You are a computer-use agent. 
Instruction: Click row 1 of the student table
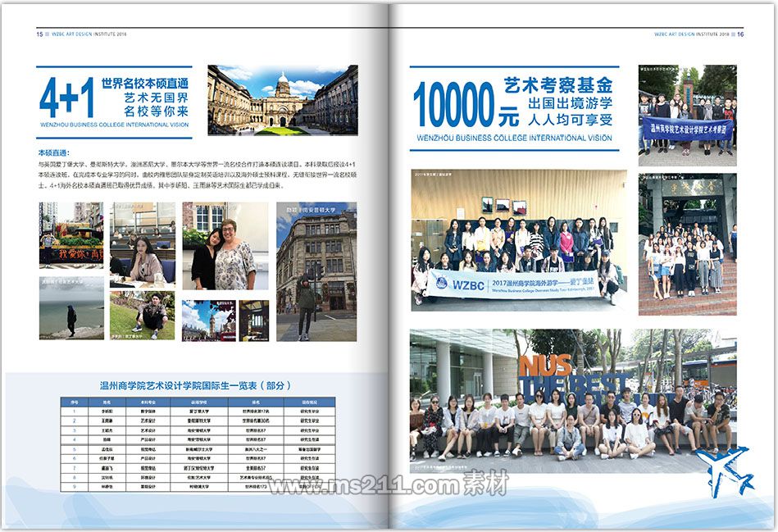click(195, 412)
